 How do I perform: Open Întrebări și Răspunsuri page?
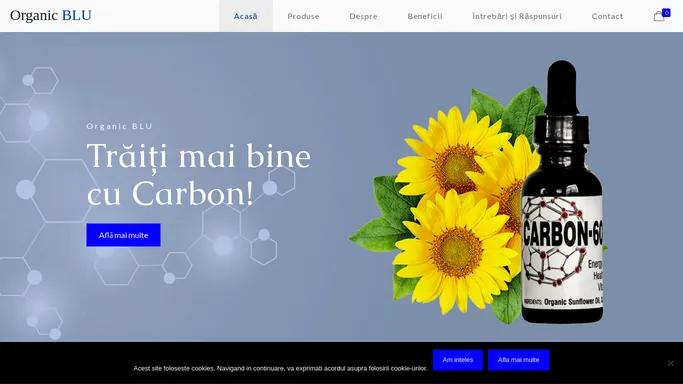point(517,16)
